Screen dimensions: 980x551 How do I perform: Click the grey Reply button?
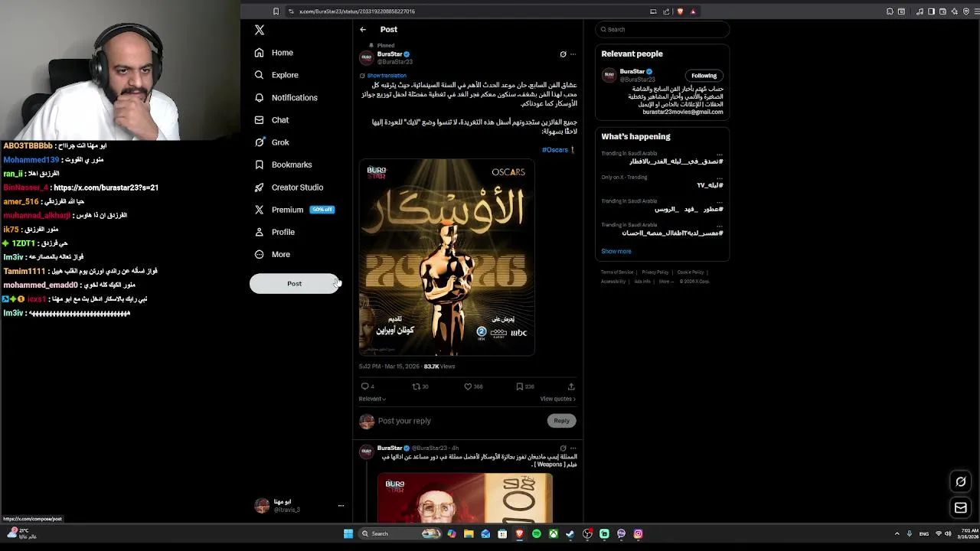pos(561,421)
